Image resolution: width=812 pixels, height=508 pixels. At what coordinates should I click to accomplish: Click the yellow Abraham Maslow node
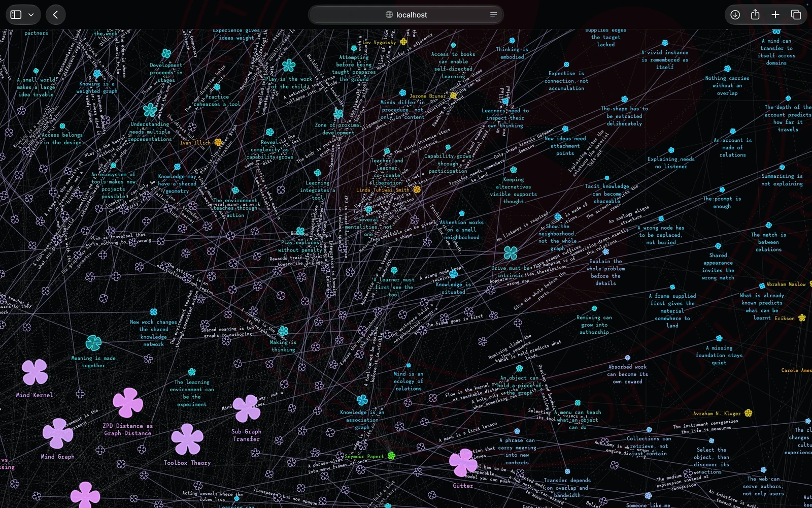tap(811, 284)
